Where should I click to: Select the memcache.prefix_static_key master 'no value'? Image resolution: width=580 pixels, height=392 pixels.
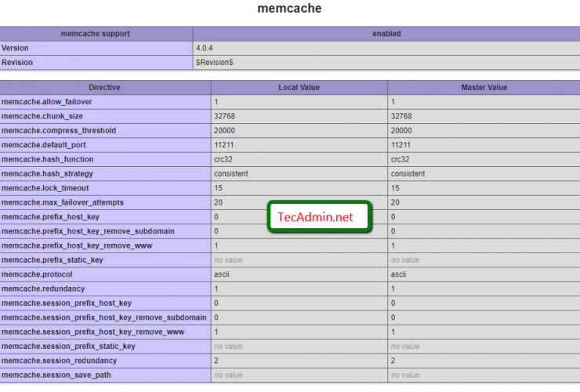click(x=405, y=260)
